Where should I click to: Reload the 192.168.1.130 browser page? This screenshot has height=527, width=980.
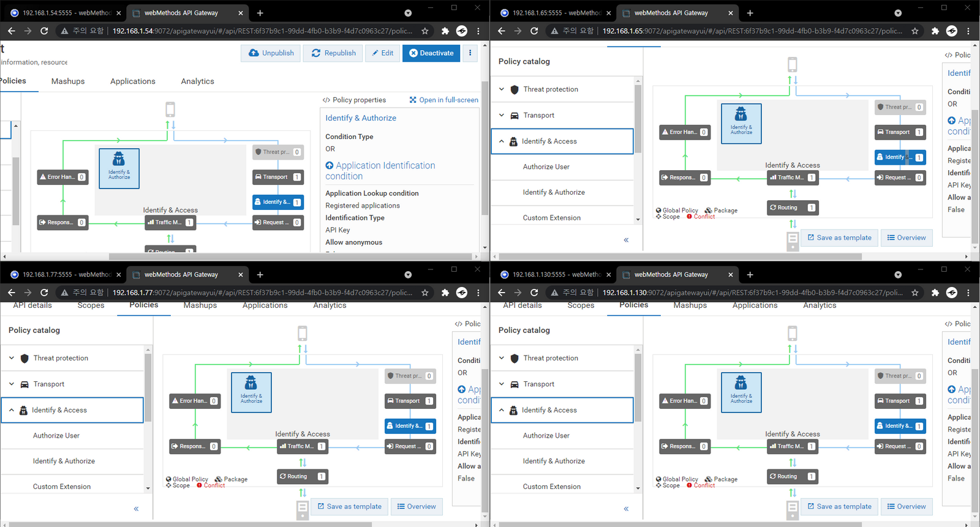point(534,293)
